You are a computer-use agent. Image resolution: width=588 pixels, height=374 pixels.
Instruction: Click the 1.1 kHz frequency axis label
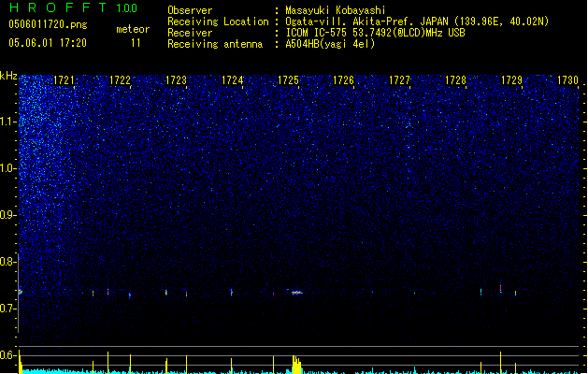(x=7, y=122)
